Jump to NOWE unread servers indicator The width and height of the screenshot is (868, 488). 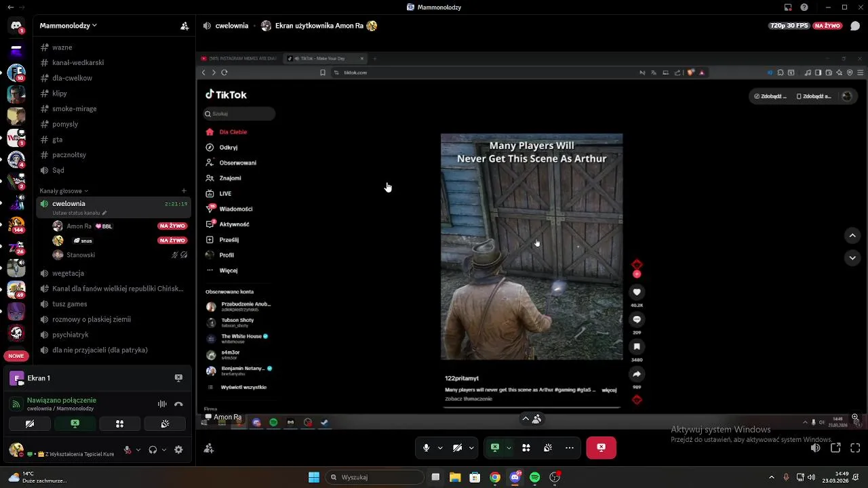tap(16, 356)
